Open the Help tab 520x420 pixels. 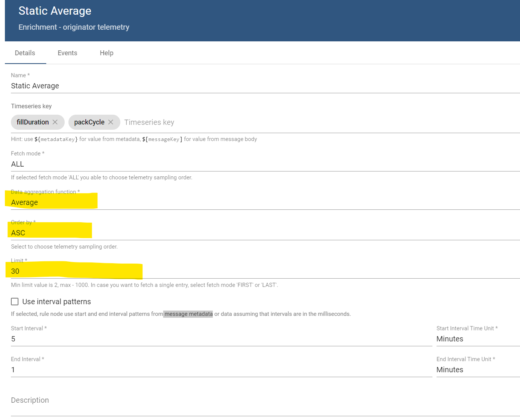[x=106, y=53]
